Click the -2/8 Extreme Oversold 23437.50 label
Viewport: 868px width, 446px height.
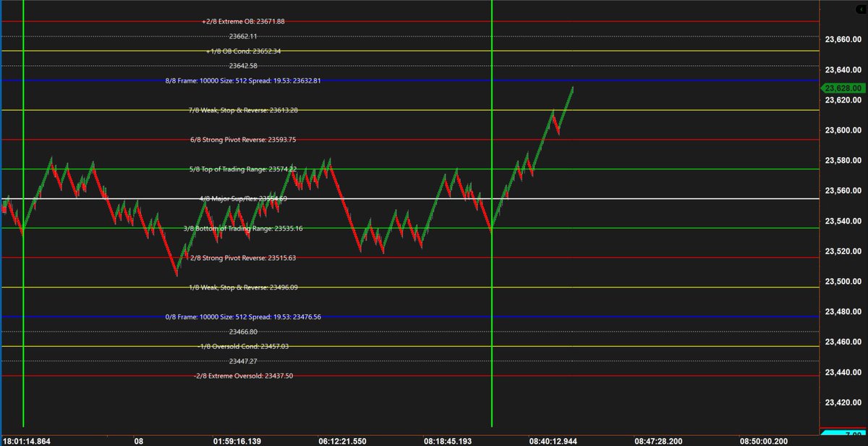coord(243,376)
